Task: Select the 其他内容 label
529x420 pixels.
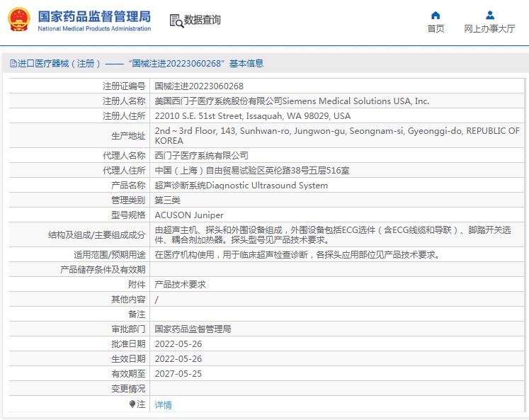Action: [x=129, y=299]
